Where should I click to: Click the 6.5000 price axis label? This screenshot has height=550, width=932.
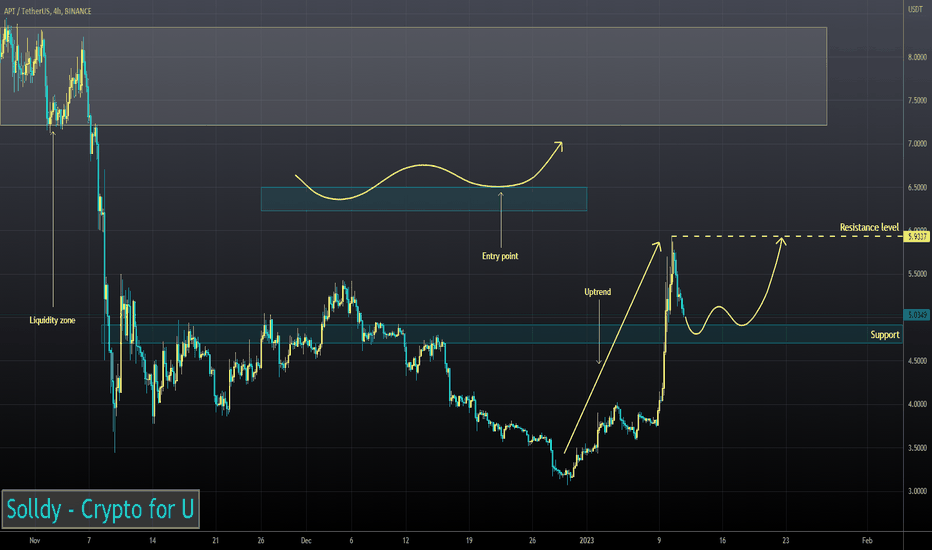pos(917,187)
